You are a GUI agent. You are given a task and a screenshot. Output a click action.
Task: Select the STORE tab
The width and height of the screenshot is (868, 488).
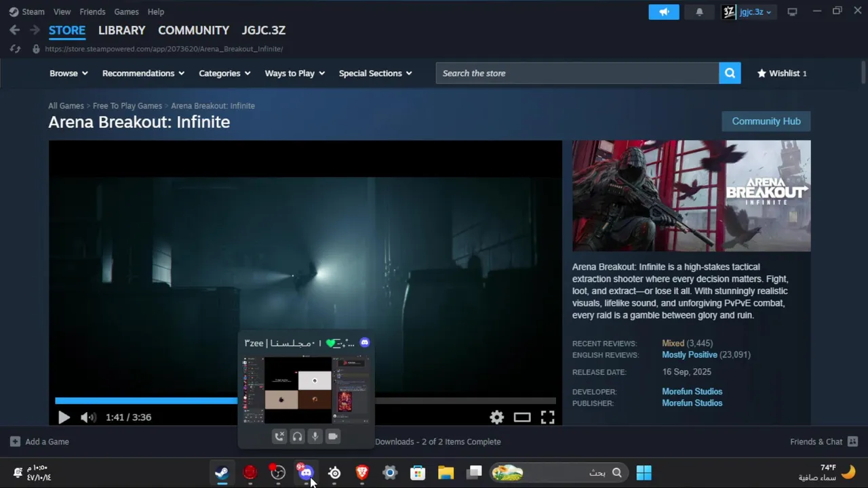[67, 30]
